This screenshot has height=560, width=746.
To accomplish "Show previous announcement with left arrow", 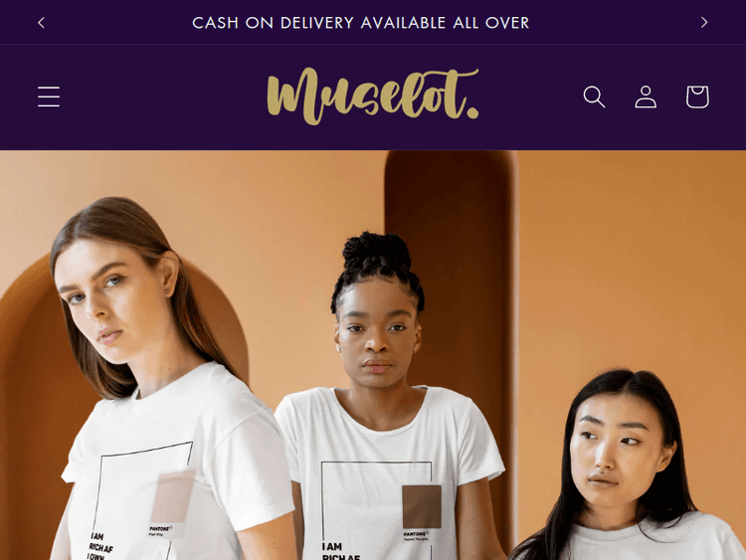I will pyautogui.click(x=42, y=22).
